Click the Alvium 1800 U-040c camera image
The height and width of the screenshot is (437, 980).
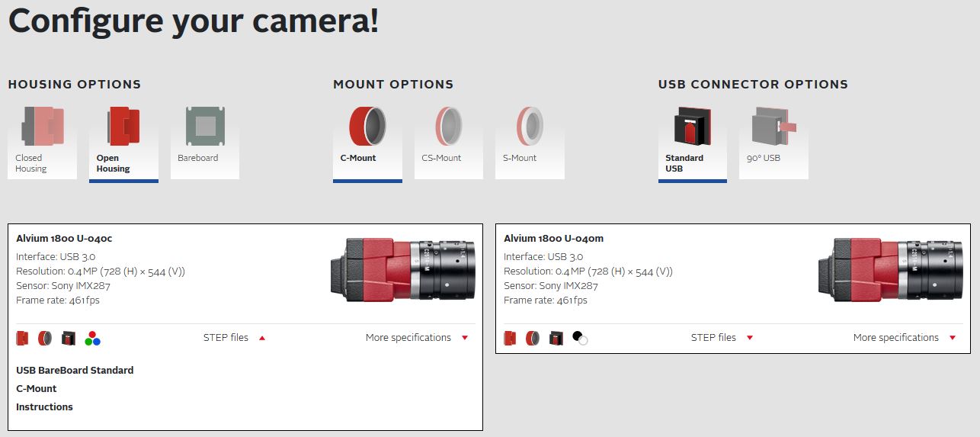pos(403,269)
